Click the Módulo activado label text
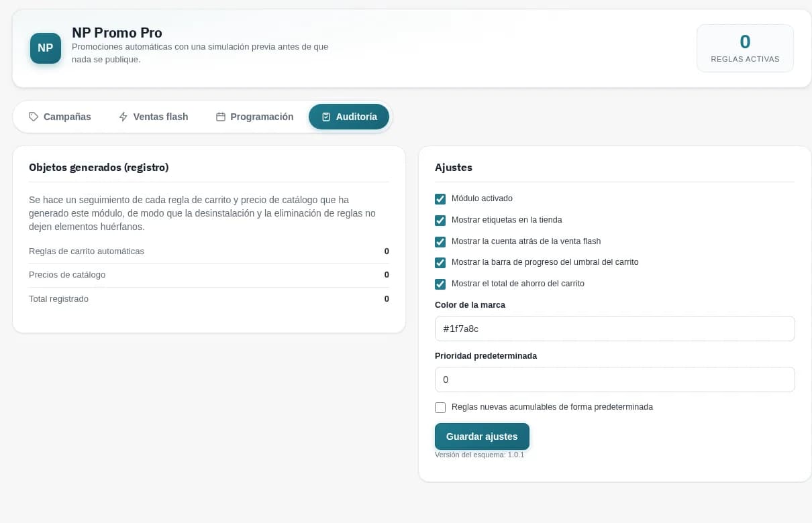Screen dimensions: 812x523 pyautogui.click(x=482, y=198)
